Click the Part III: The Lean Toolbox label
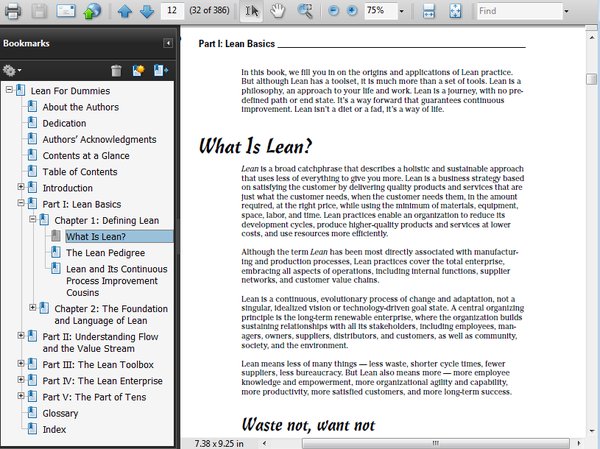The height and width of the screenshot is (449, 600). point(98,365)
